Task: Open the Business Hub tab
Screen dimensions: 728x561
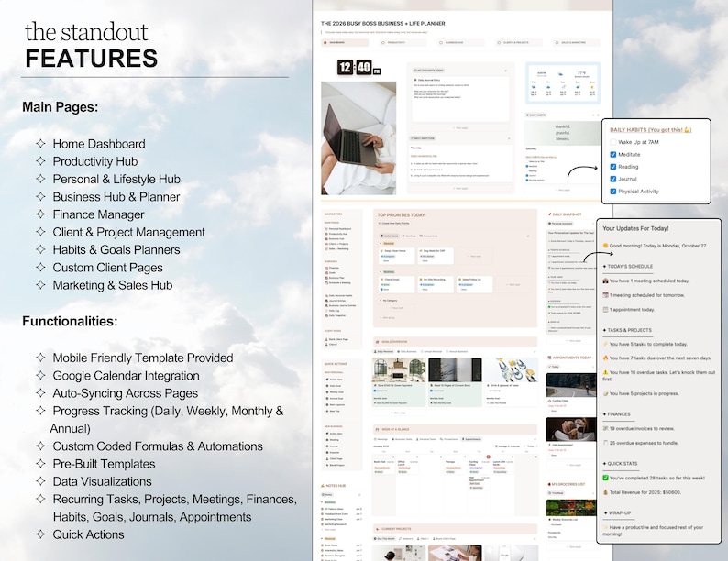Action: tap(460, 43)
